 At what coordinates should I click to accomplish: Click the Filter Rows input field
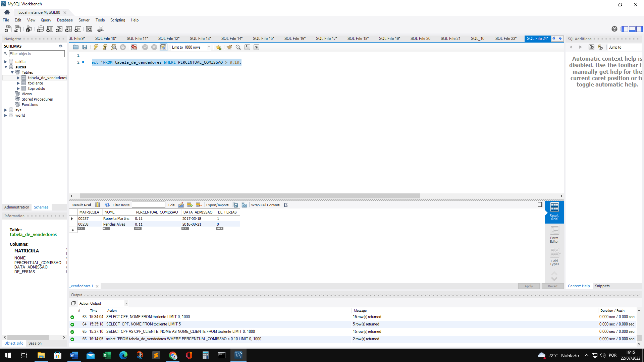(148, 205)
